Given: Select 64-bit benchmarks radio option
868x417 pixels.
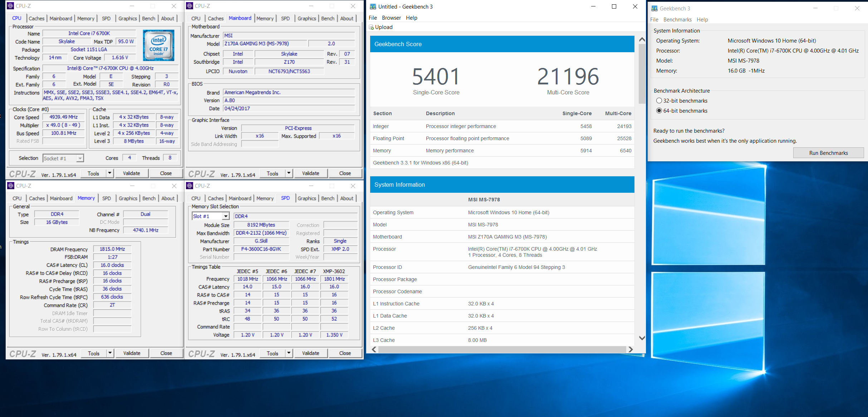Looking at the screenshot, I should click(x=659, y=111).
